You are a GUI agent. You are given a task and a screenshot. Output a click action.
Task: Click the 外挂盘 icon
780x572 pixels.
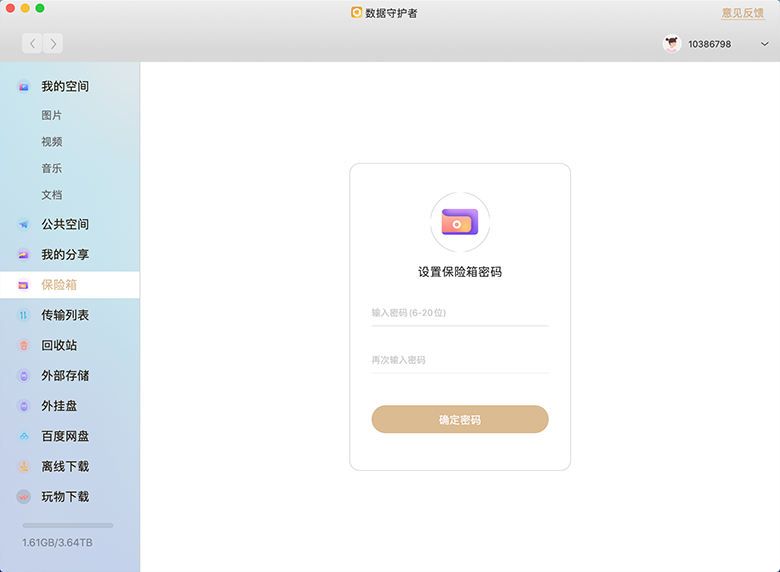(23, 406)
